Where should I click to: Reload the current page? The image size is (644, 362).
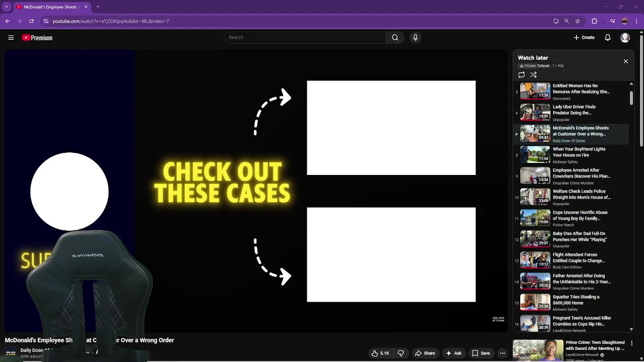coord(31,21)
